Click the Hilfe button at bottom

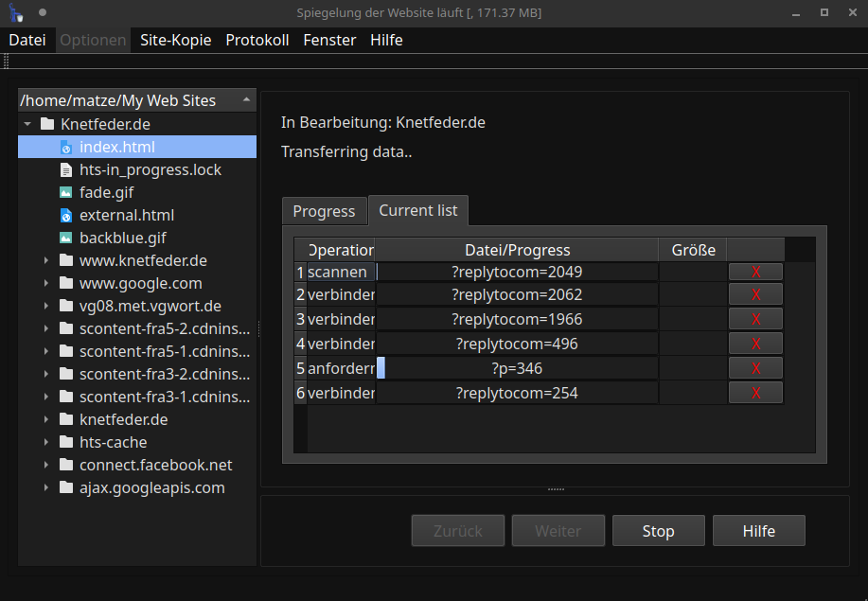758,531
